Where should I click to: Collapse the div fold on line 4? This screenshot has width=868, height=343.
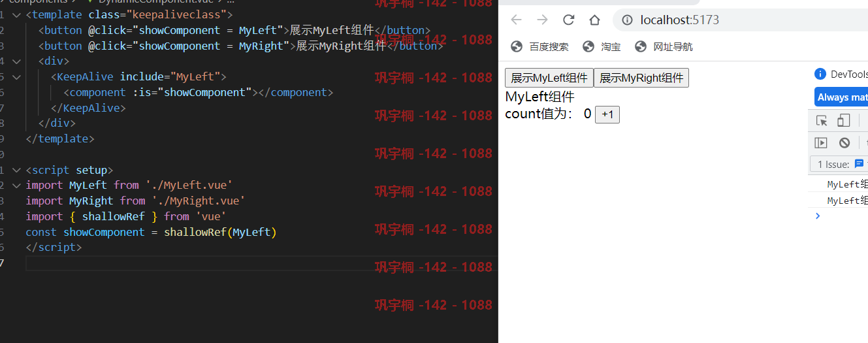[x=16, y=61]
